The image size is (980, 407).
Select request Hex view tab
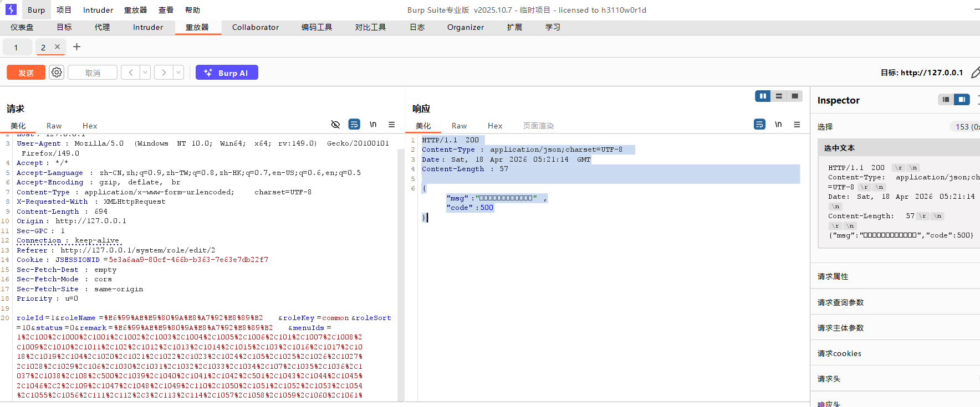point(90,126)
